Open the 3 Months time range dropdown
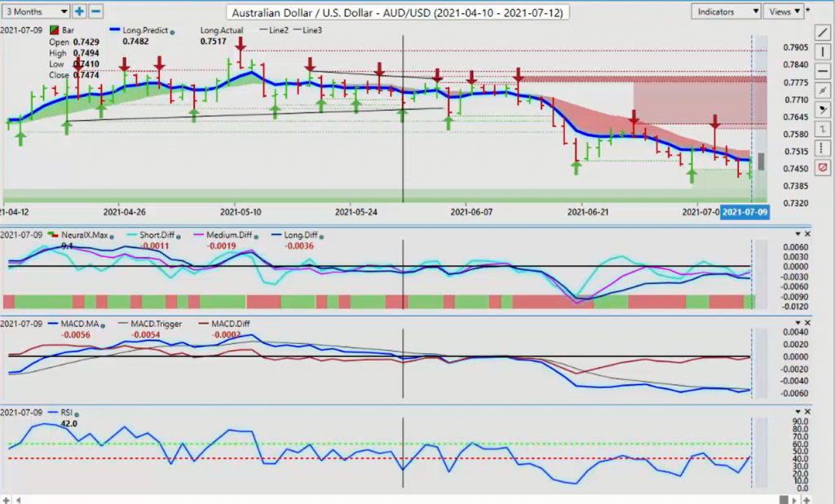Screen dimensions: 835x504 click(36, 11)
